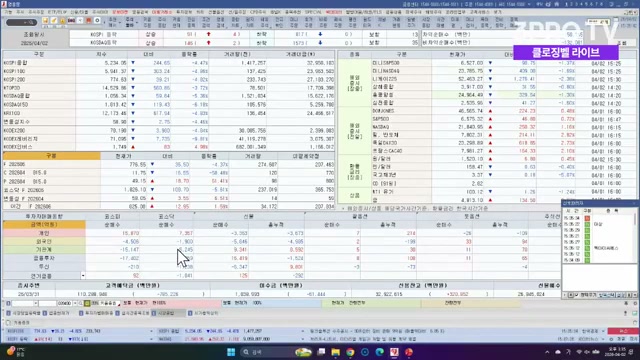Open the first dropdown arrow in the bottom code bar
The width and height of the screenshot is (640, 360).
[x=36, y=303]
